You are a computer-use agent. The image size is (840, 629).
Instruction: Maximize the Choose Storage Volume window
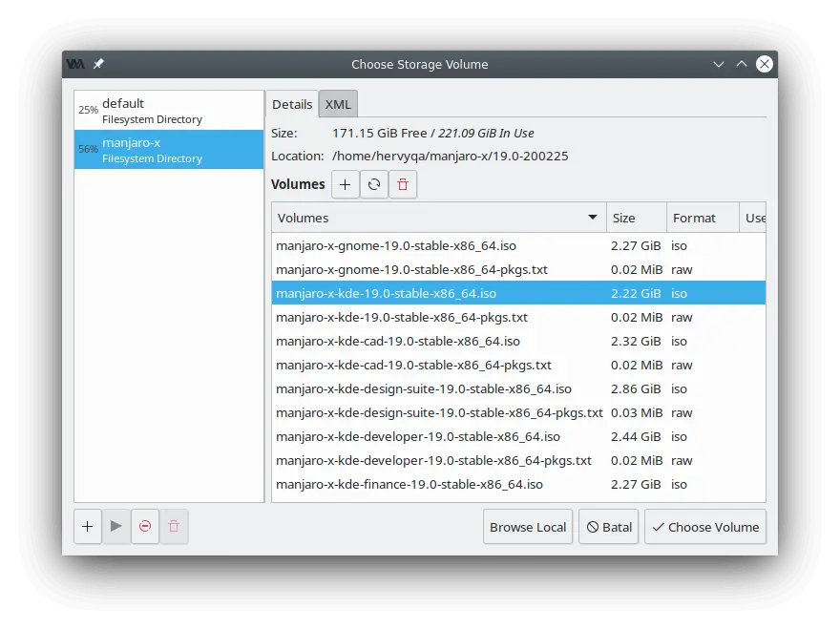click(742, 64)
